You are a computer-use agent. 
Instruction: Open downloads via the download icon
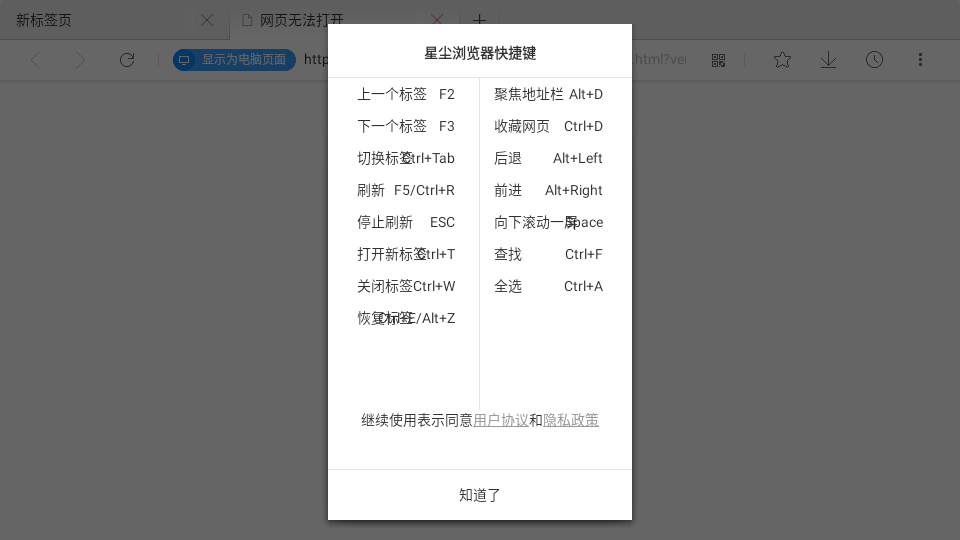click(x=828, y=60)
